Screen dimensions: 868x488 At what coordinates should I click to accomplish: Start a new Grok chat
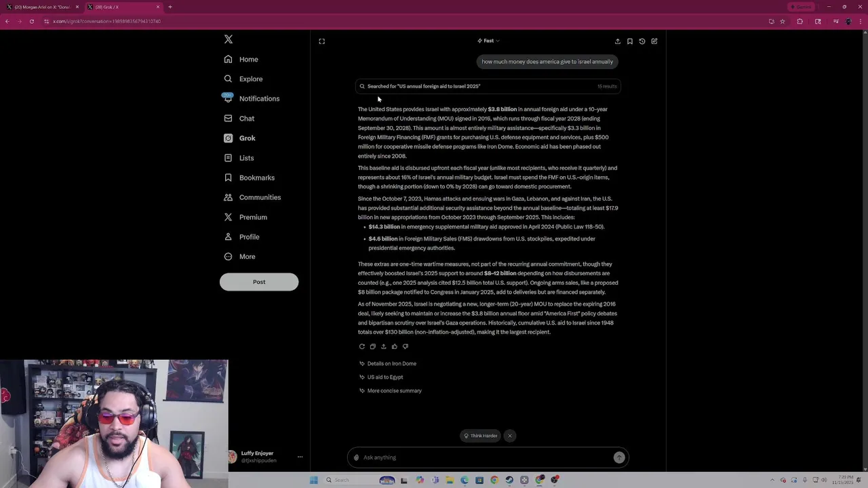pyautogui.click(x=654, y=41)
